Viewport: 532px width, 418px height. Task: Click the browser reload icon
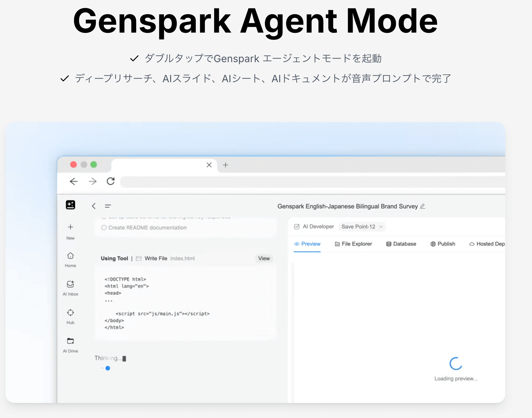tap(111, 181)
